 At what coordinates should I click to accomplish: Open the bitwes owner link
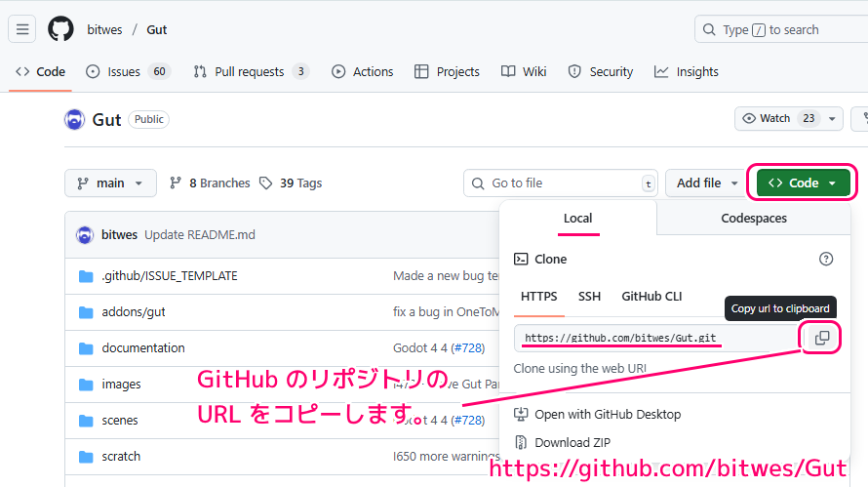(104, 30)
